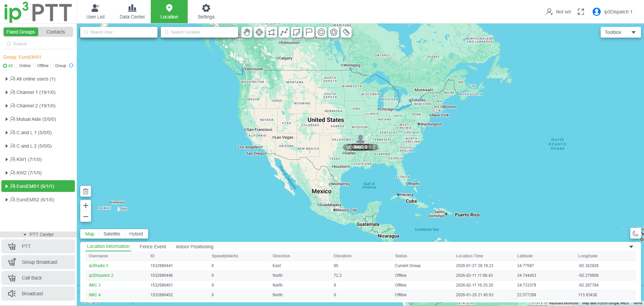Expand Channel 2 group arrow
The image size is (644, 306).
tap(7, 106)
